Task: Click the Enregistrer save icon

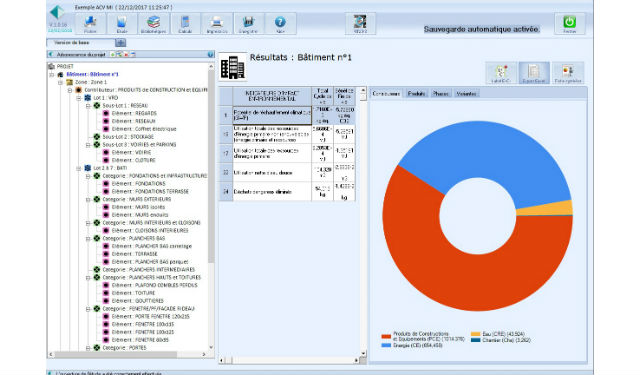Action: 248,24
